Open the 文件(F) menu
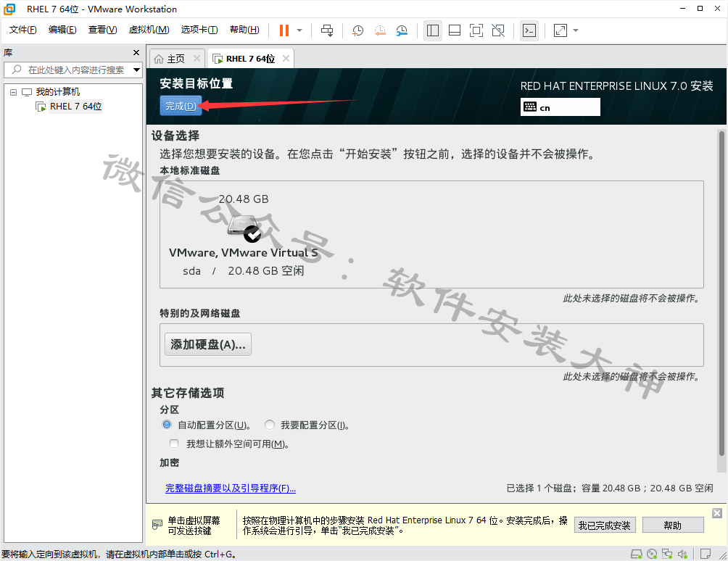The width and height of the screenshot is (728, 561). coord(22,30)
